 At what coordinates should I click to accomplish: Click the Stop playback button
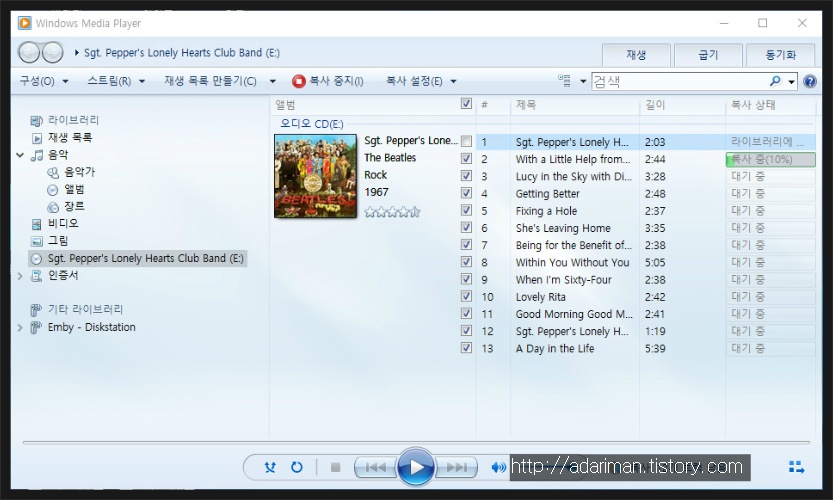coord(335,467)
